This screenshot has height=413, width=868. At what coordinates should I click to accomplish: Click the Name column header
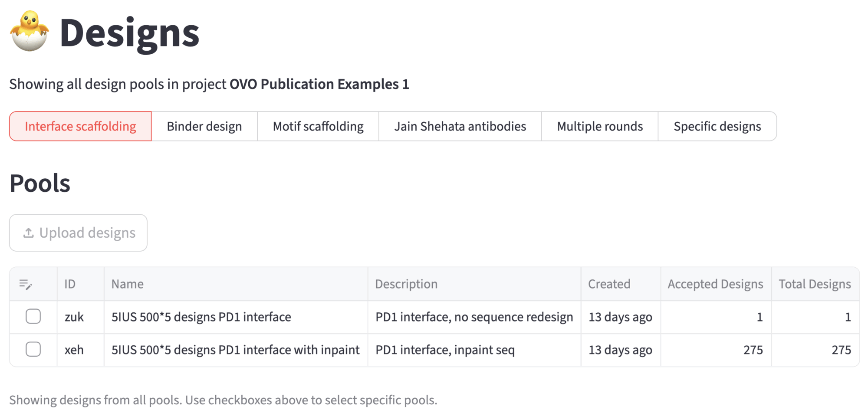(128, 284)
